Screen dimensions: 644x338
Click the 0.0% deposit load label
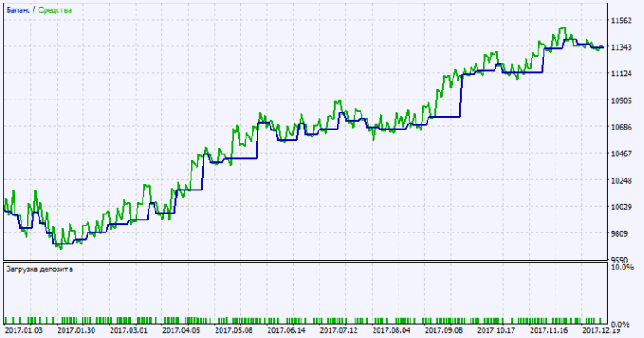(620, 325)
